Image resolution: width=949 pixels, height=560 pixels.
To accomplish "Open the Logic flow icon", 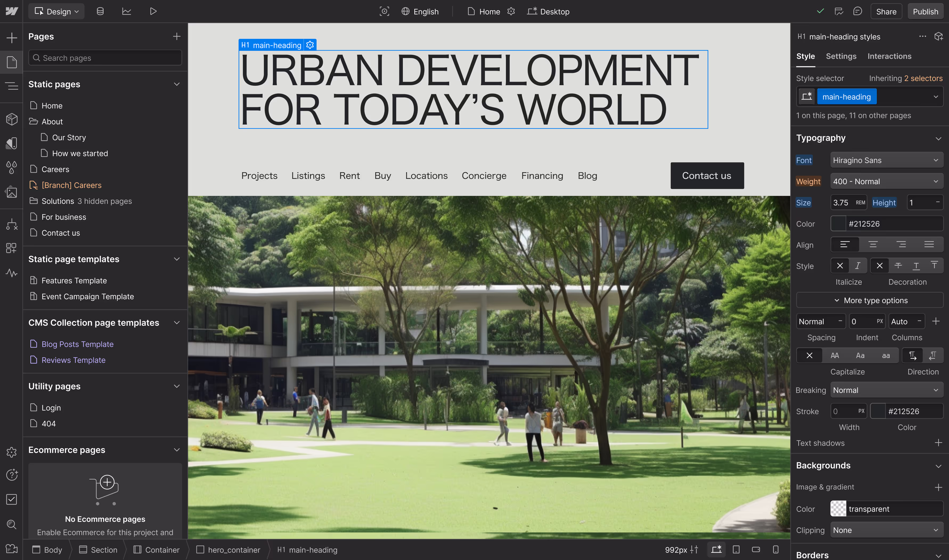I will click(x=12, y=225).
